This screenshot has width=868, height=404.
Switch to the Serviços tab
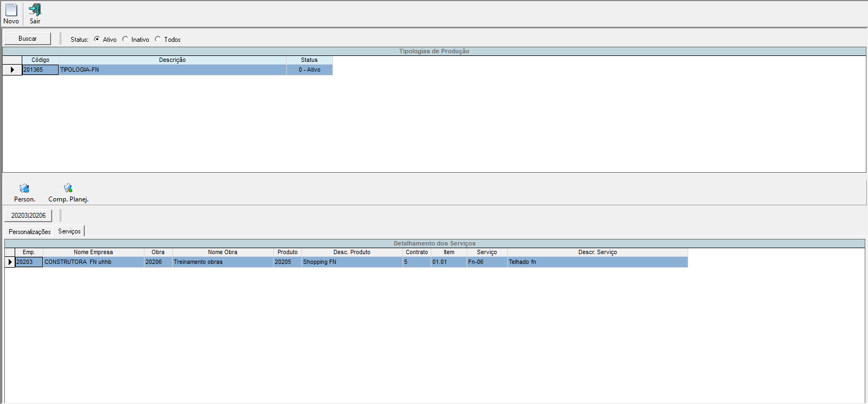click(70, 231)
